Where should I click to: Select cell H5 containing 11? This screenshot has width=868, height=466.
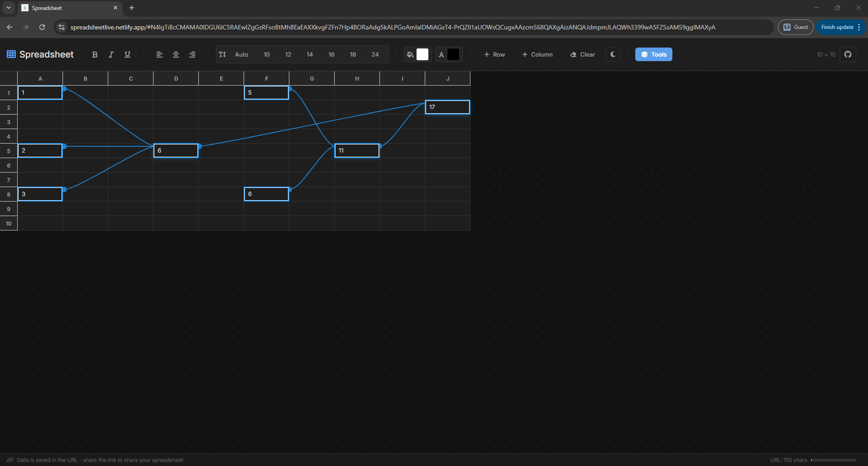click(357, 150)
